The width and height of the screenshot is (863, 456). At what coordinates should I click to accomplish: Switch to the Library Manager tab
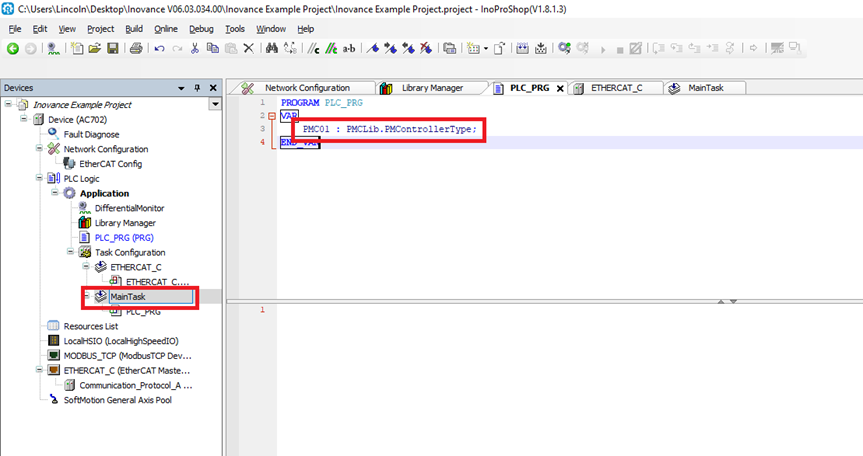pos(431,88)
